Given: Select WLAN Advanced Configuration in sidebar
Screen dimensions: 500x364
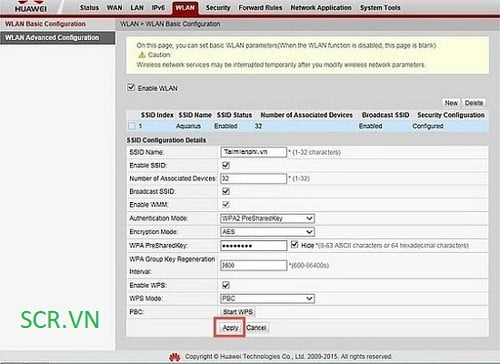Looking at the screenshot, I should [57, 38].
